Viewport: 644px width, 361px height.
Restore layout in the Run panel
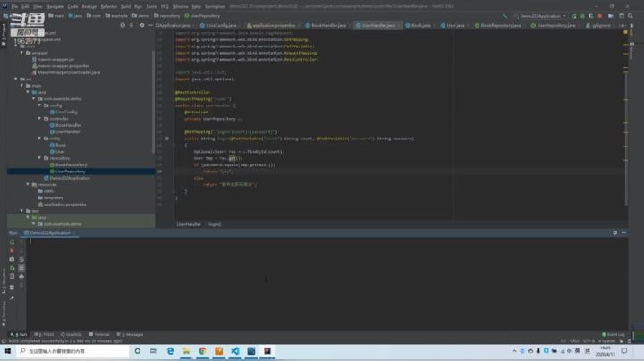12,287
